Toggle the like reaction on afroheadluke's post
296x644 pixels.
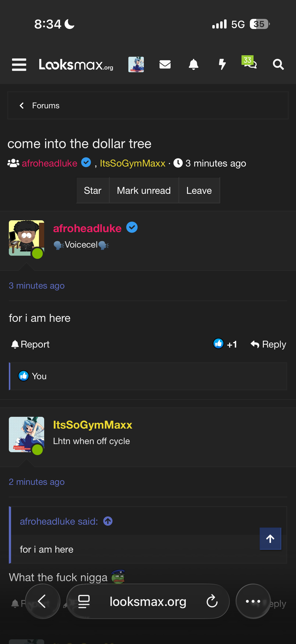[219, 344]
